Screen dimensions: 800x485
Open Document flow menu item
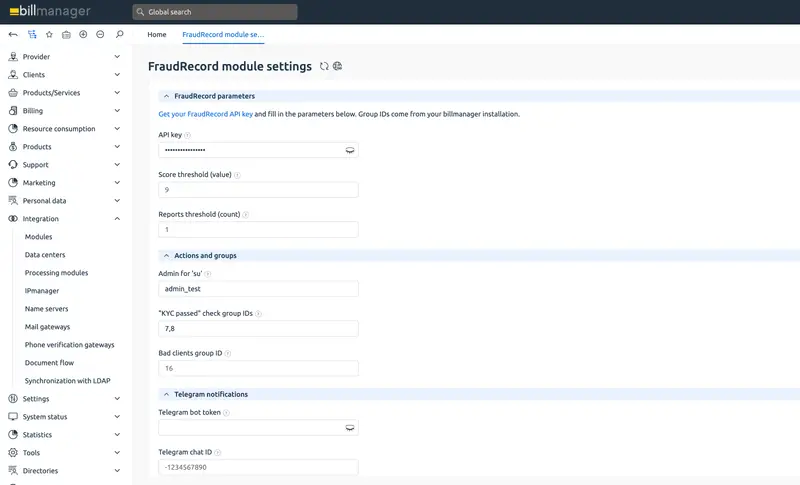[x=49, y=363]
